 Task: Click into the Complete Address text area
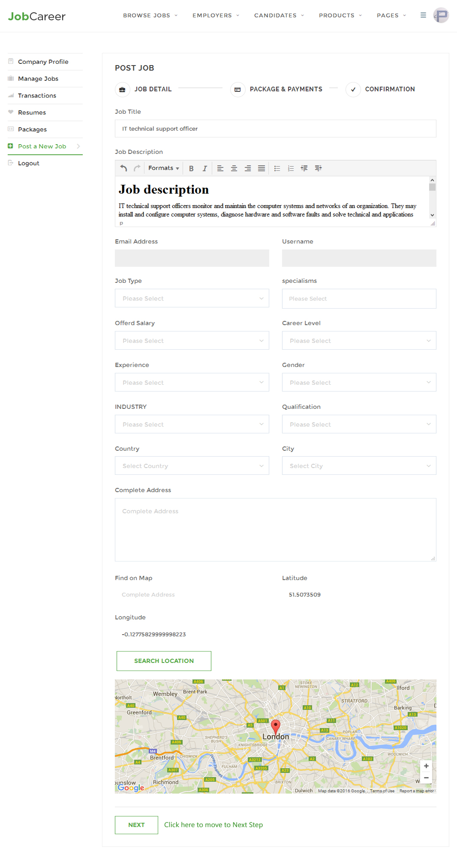(x=275, y=530)
